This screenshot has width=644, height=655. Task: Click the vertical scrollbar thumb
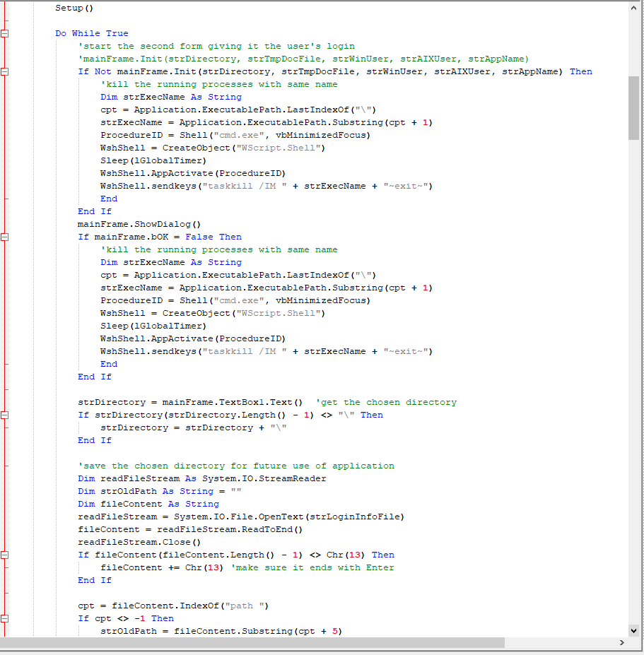633,108
